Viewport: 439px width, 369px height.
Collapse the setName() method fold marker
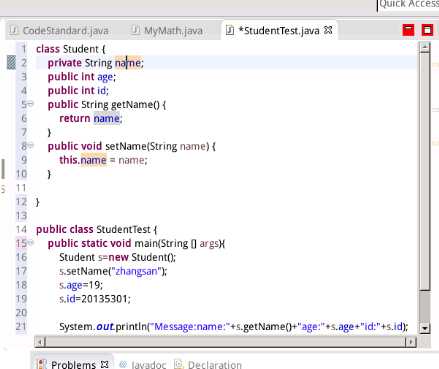point(31,145)
